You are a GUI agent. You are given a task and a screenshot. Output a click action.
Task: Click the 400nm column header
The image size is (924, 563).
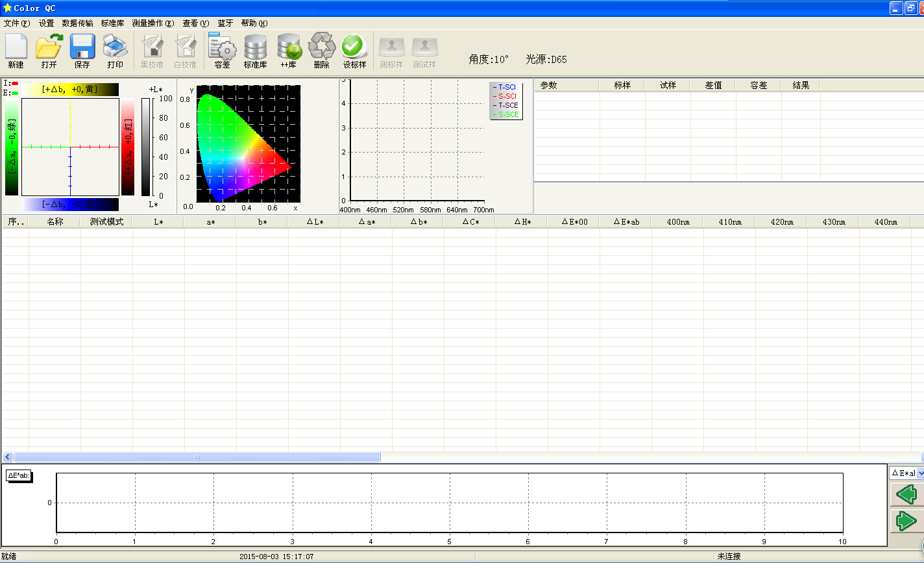tap(677, 221)
